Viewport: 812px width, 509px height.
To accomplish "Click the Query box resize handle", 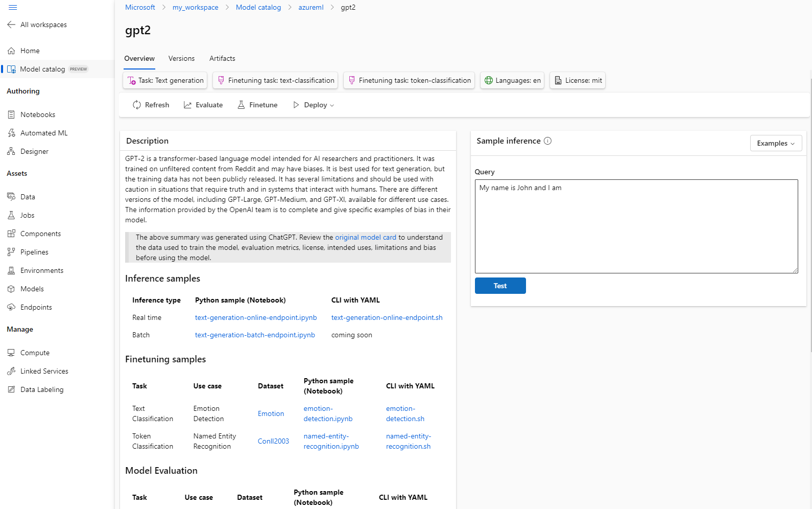I will (x=795, y=270).
